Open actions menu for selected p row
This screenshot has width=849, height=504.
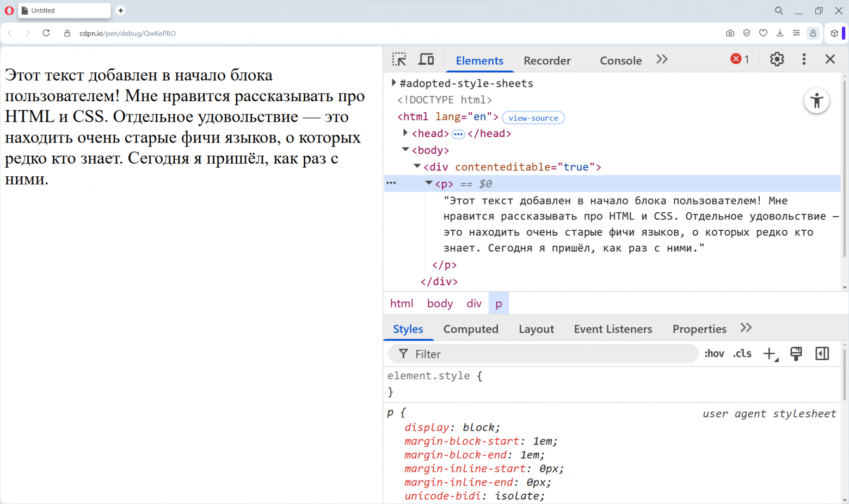391,183
